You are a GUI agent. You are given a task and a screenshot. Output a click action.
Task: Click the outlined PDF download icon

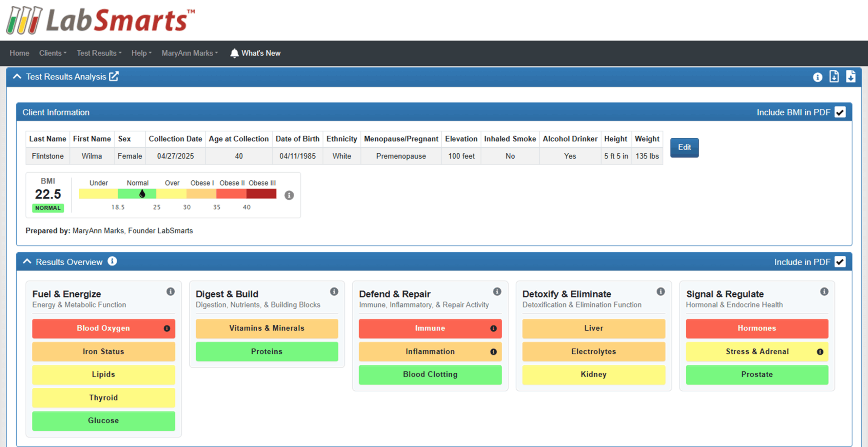pos(834,77)
